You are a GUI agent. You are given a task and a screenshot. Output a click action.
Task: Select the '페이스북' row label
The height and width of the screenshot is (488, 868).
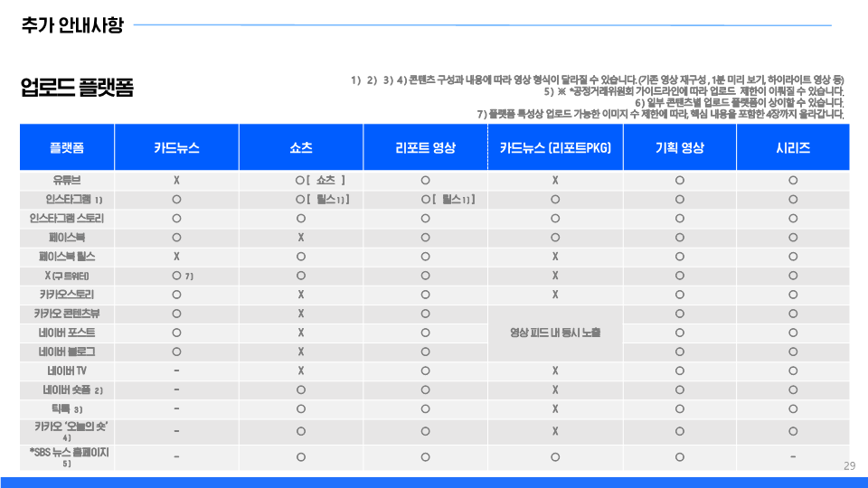pyautogui.click(x=67, y=238)
